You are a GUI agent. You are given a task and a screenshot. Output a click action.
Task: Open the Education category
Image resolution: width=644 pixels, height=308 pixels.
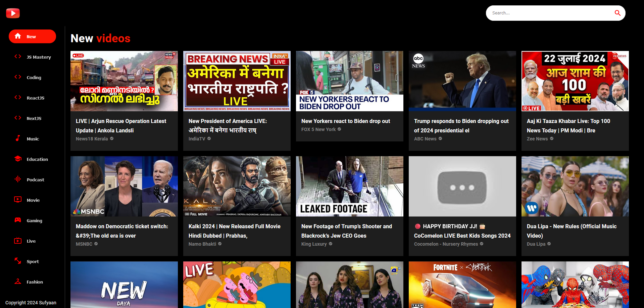pyautogui.click(x=32, y=159)
